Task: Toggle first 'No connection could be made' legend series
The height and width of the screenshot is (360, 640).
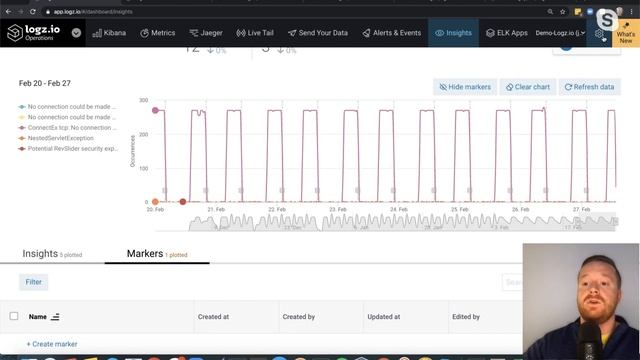Action: point(67,107)
